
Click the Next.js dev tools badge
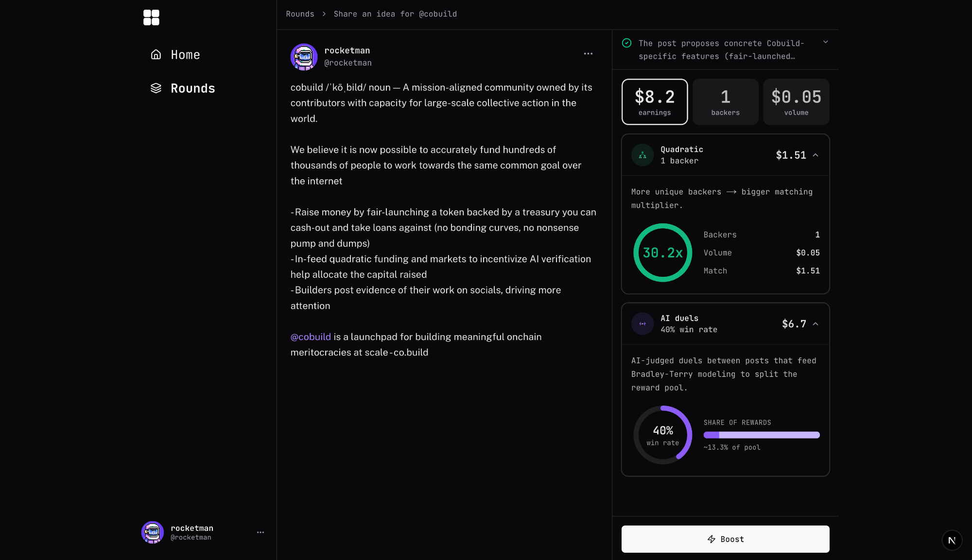coord(952,540)
